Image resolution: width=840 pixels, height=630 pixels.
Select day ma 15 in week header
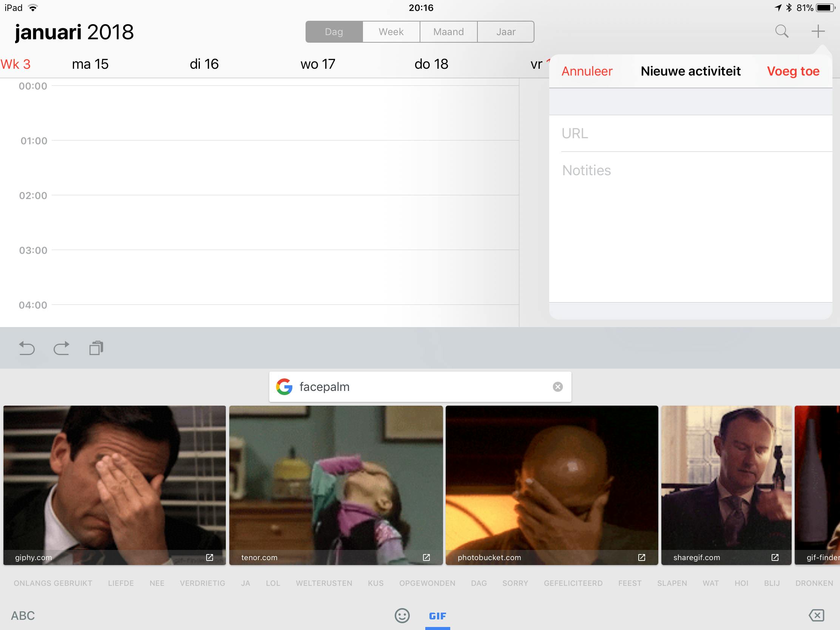point(90,64)
